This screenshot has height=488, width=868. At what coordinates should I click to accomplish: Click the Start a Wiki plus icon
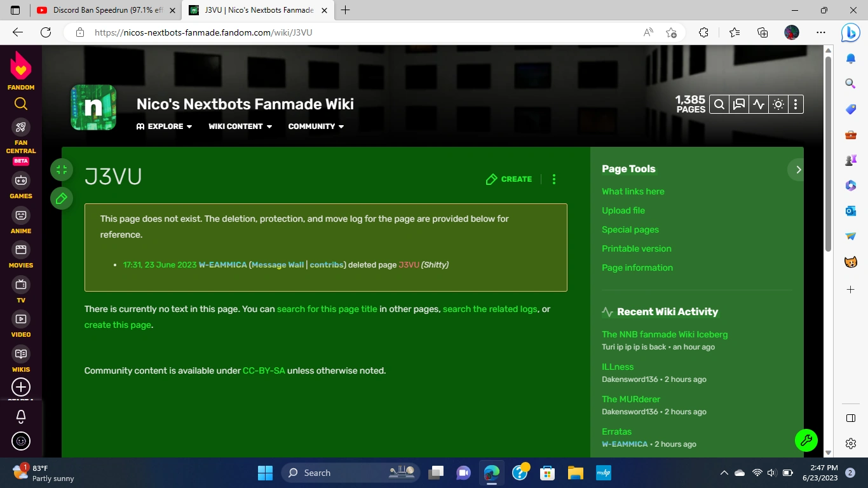click(x=21, y=386)
